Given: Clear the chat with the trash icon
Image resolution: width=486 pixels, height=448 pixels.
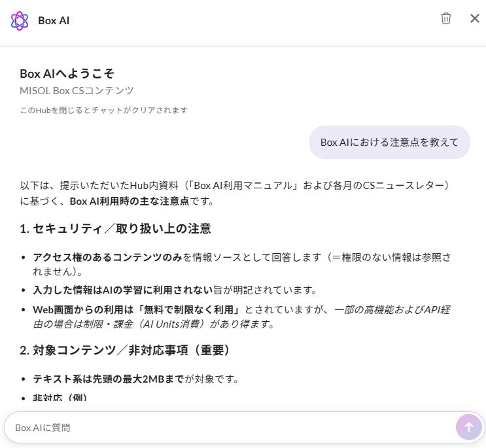Looking at the screenshot, I should (446, 18).
